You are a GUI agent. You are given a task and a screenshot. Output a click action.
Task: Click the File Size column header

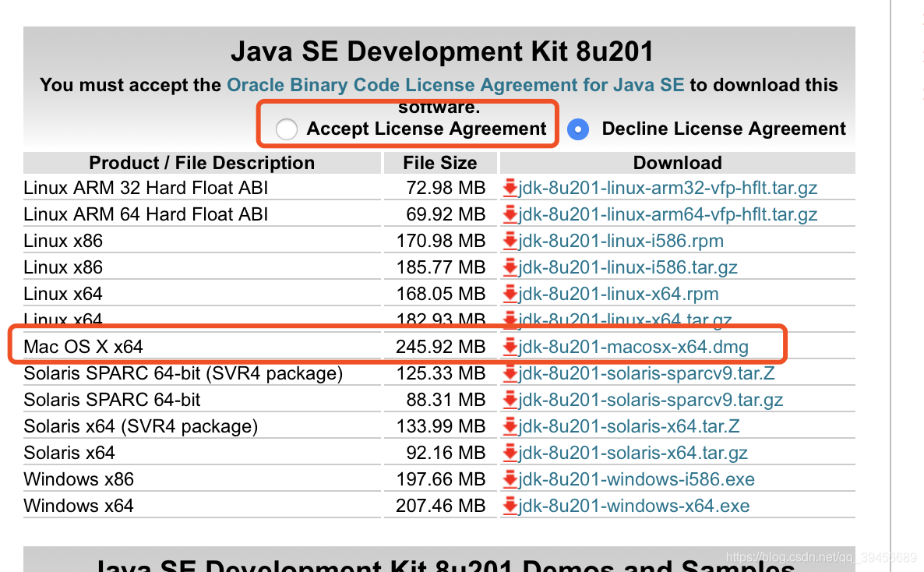coord(440,163)
